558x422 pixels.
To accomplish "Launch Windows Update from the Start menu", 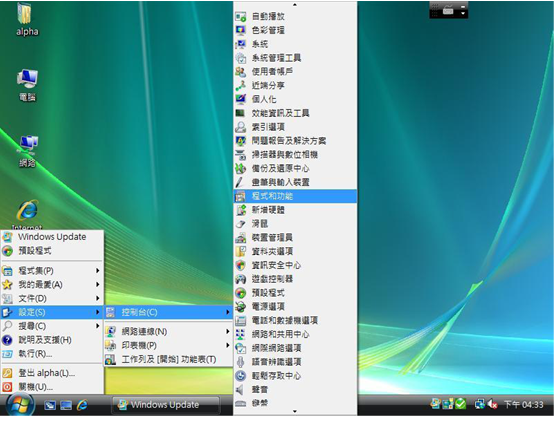I will pos(52,237).
